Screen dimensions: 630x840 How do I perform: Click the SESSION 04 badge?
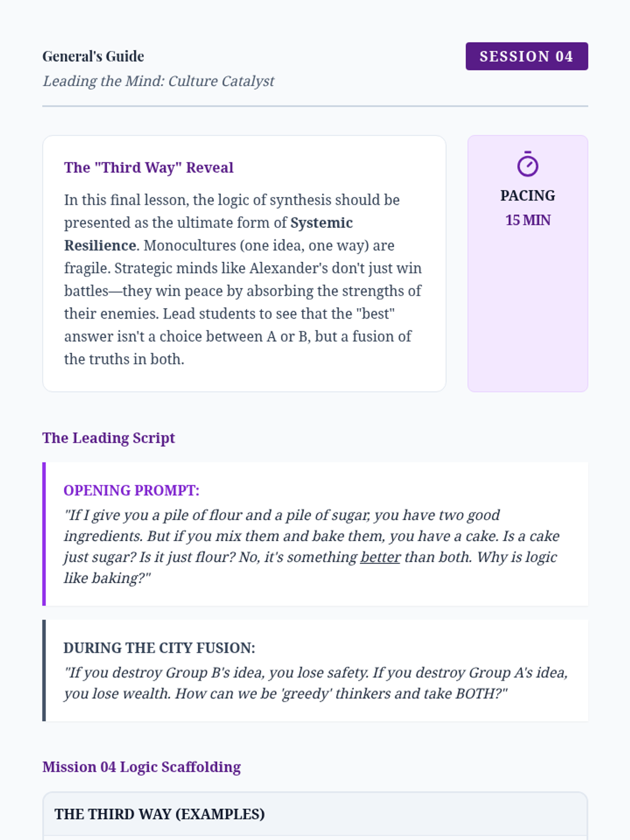(527, 56)
